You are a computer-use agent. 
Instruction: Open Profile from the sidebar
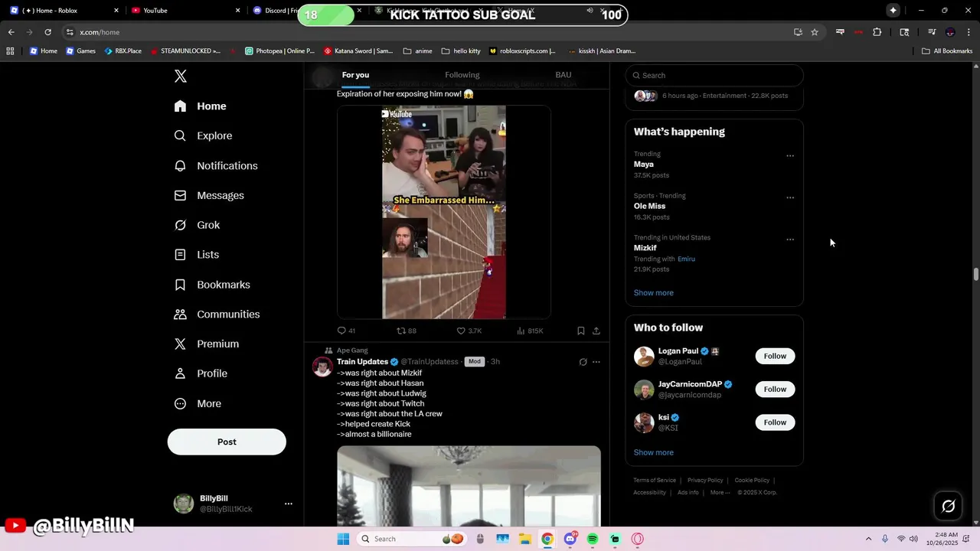pyautogui.click(x=201, y=373)
